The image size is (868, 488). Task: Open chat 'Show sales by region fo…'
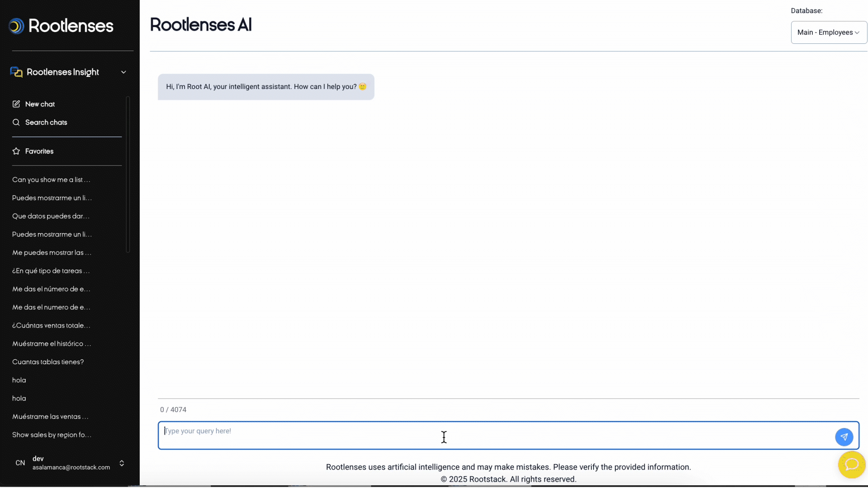pos(52,435)
